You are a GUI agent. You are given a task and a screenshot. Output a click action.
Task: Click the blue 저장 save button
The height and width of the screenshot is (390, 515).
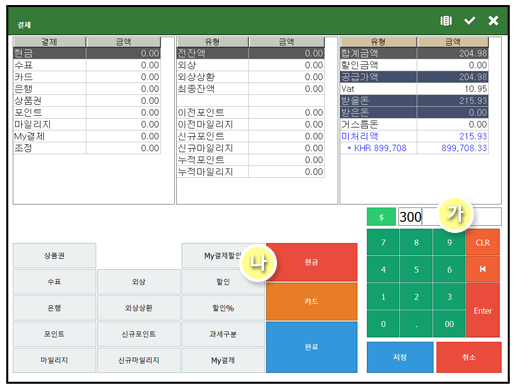click(x=400, y=357)
